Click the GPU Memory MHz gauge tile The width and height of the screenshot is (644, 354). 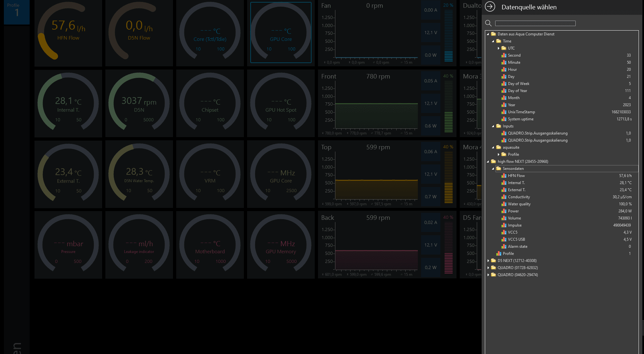[281, 245]
